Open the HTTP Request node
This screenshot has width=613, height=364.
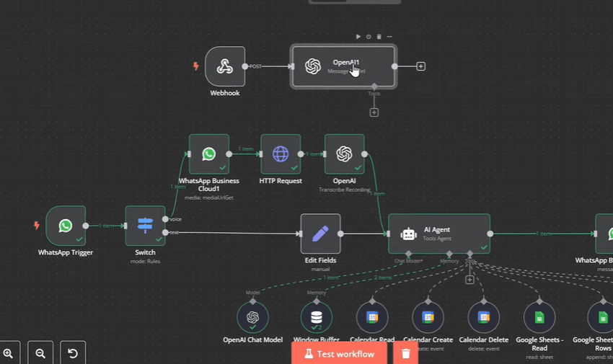point(281,154)
